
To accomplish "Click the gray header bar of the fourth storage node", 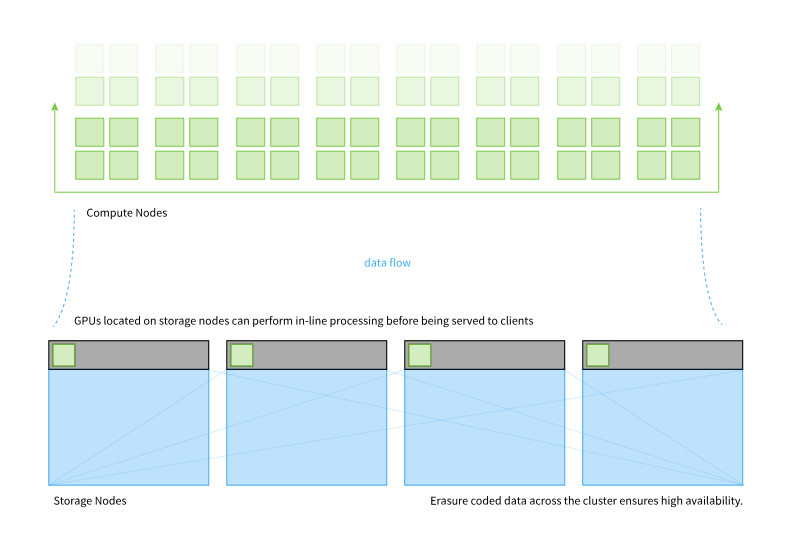I will [663, 355].
